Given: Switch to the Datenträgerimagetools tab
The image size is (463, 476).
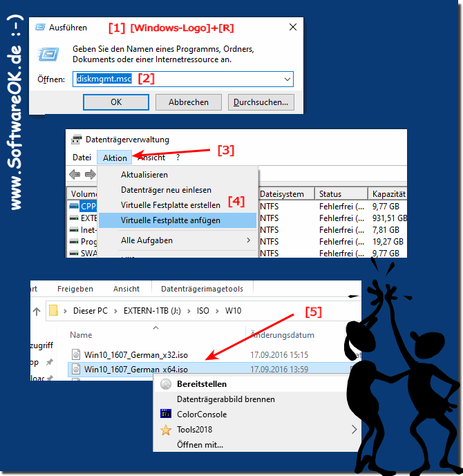Looking at the screenshot, I should 202,289.
